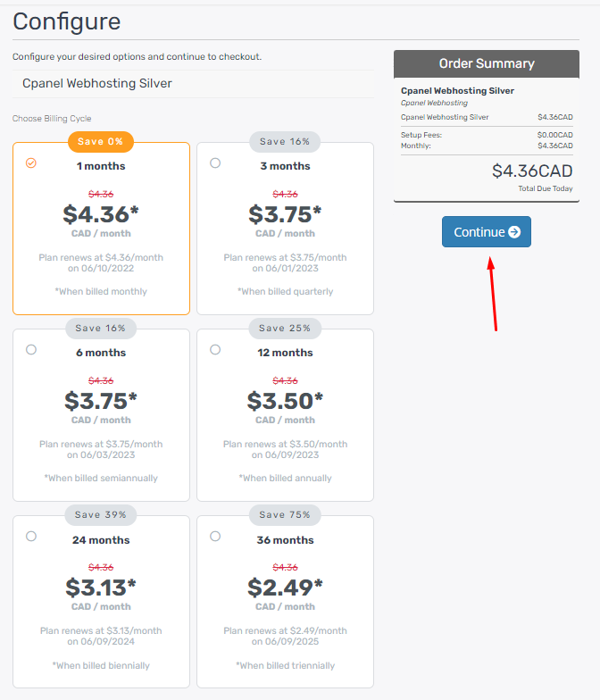Click '*When billed biennially' text
This screenshot has width=600, height=700.
point(101,666)
